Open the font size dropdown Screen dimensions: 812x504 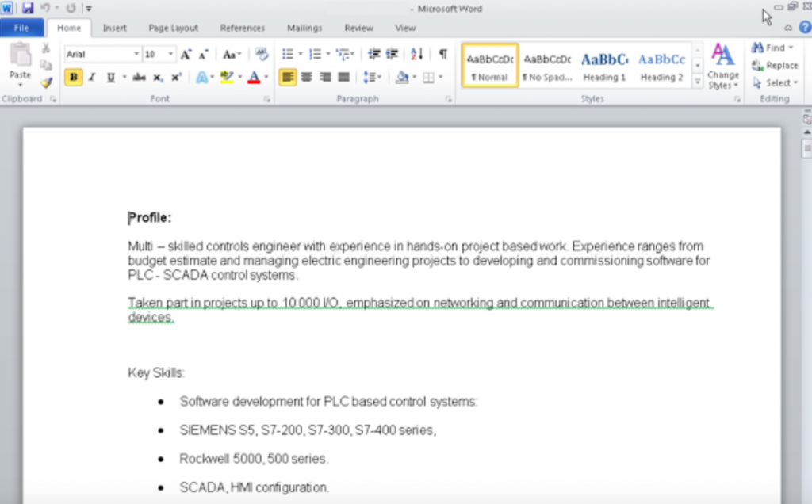(x=171, y=55)
